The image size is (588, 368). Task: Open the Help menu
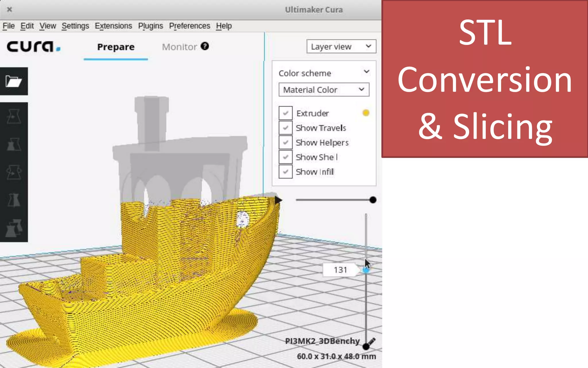(x=224, y=26)
